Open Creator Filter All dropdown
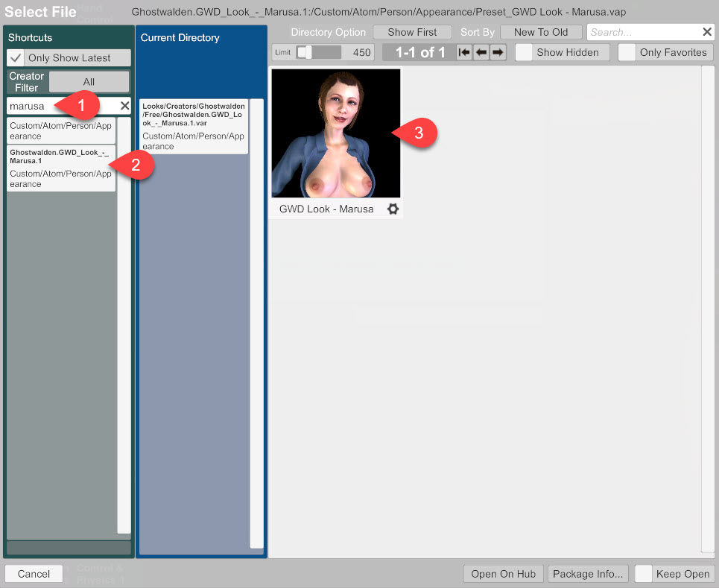 tap(89, 82)
